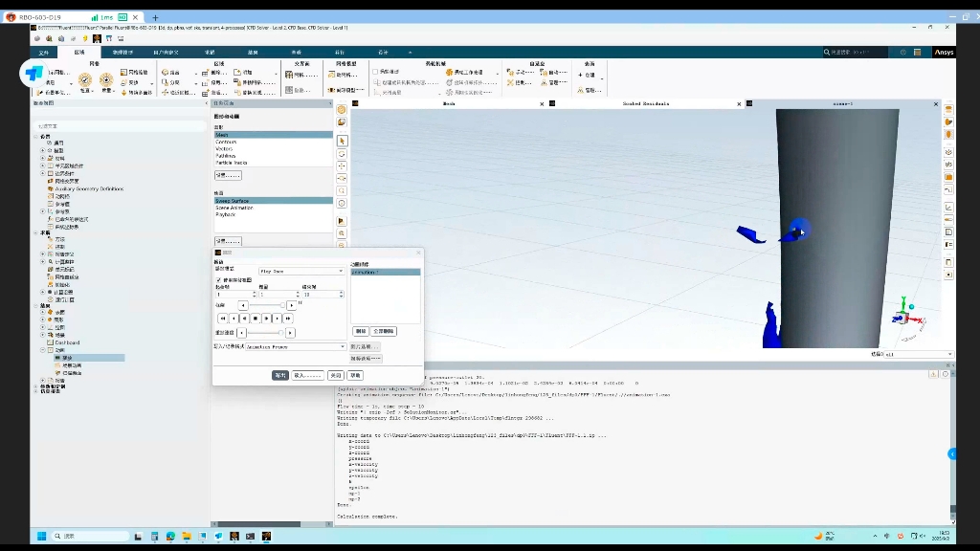Increment the start frame stepper

255,293
